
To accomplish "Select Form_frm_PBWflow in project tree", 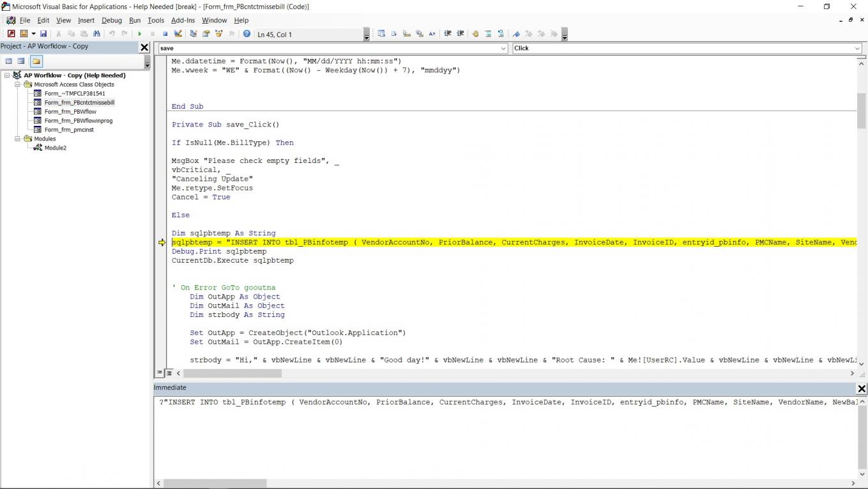I will pyautogui.click(x=70, y=112).
